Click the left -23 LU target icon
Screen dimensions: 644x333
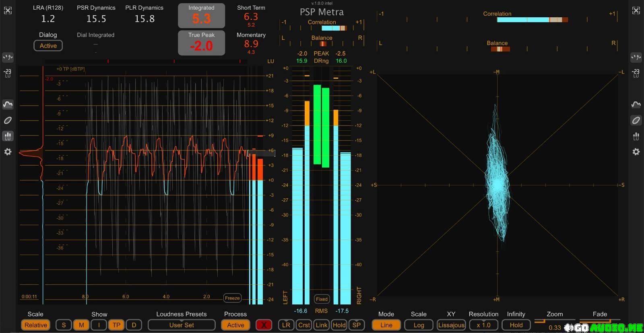[8, 73]
